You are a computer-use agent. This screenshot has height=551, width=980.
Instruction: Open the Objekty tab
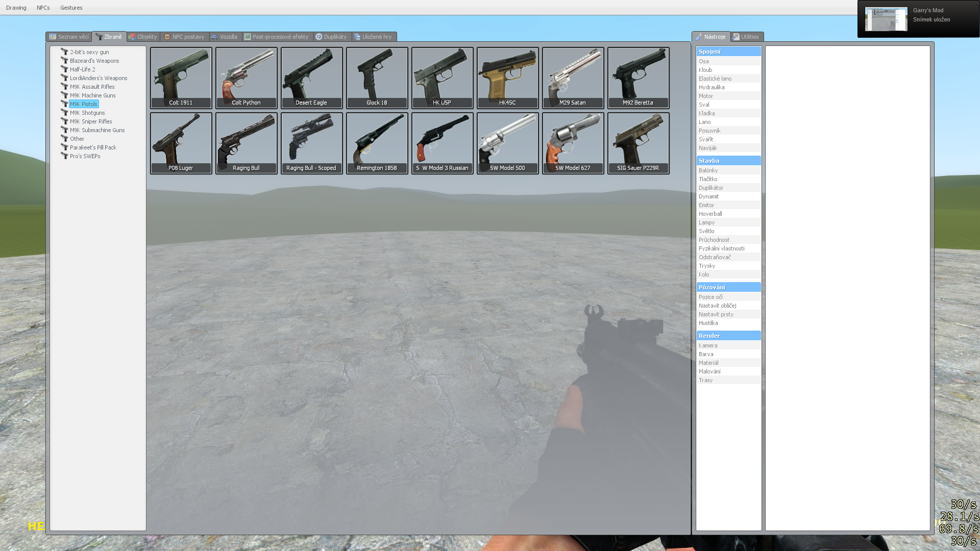tap(143, 37)
